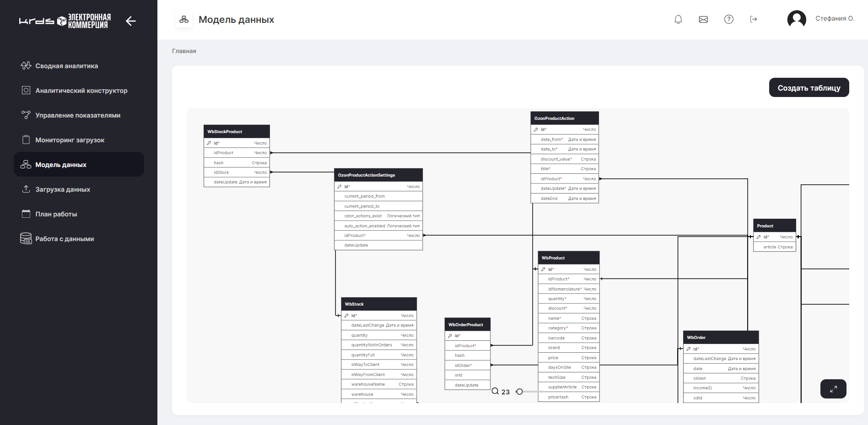868x425 pixels.
Task: Open the mail envelope icon
Action: pos(703,19)
